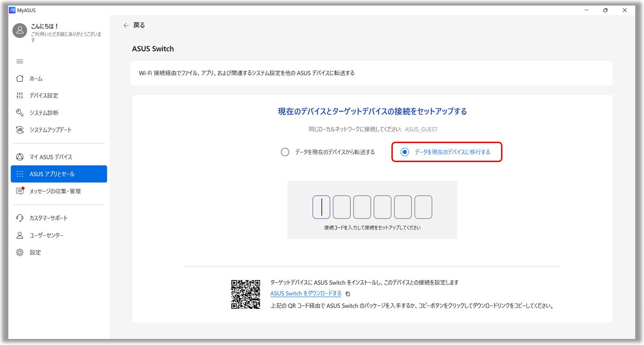
Task: Click the 戻る back button label
Action: (139, 25)
